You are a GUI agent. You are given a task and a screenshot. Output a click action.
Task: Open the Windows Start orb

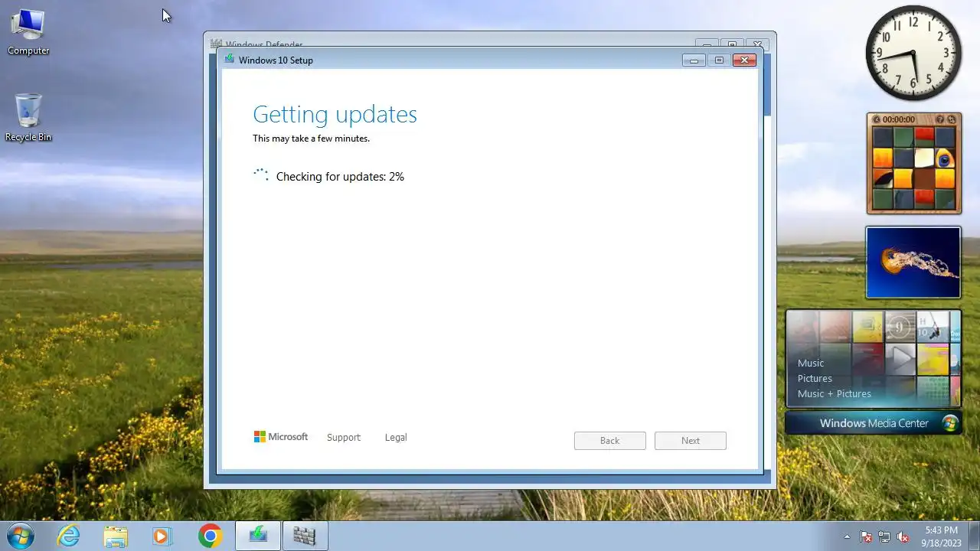coord(21,536)
